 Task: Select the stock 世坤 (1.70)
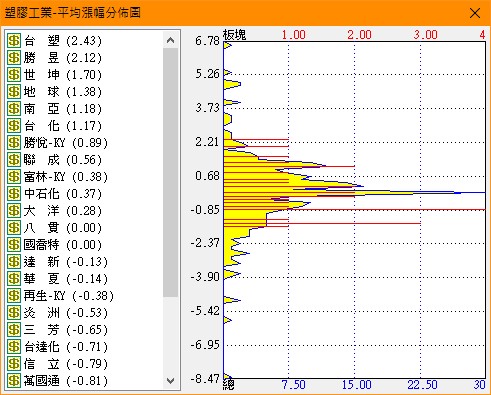(x=63, y=75)
